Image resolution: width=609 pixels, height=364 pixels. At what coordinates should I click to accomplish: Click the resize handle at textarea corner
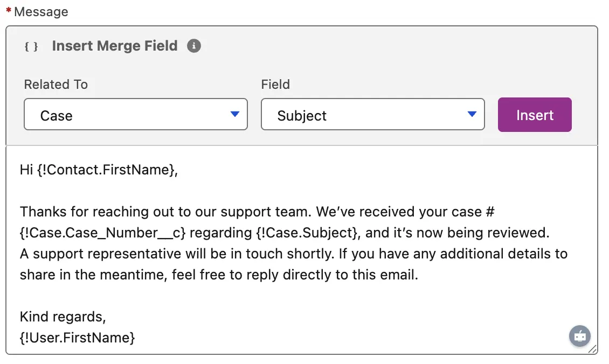[x=592, y=349]
